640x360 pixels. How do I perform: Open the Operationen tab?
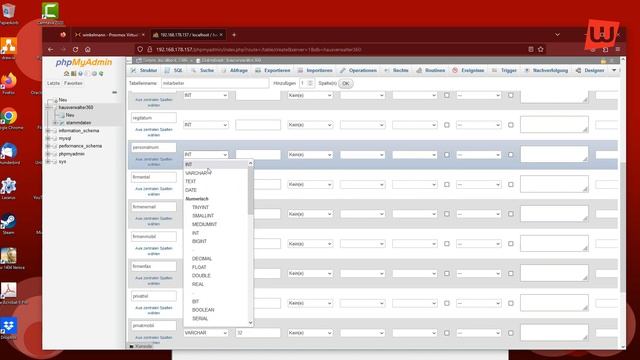(x=358, y=71)
